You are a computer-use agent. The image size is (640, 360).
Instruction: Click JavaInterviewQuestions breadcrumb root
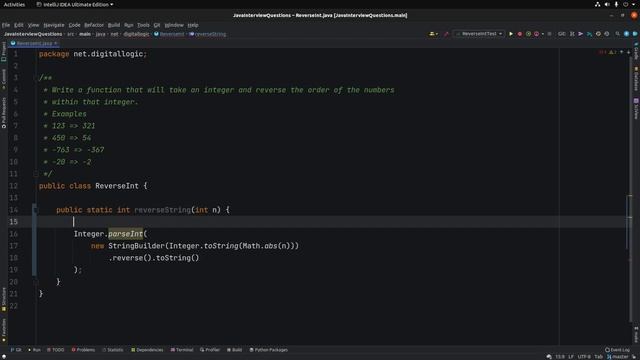tap(33, 34)
